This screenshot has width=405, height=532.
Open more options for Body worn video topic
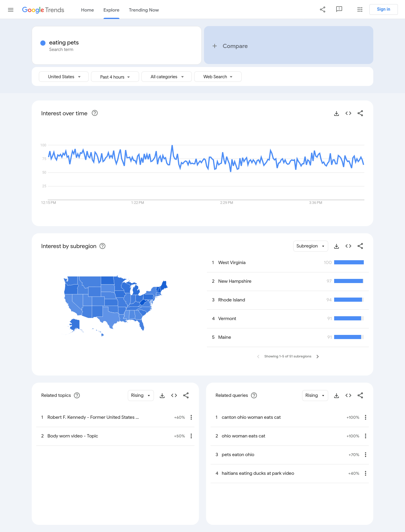[191, 436]
